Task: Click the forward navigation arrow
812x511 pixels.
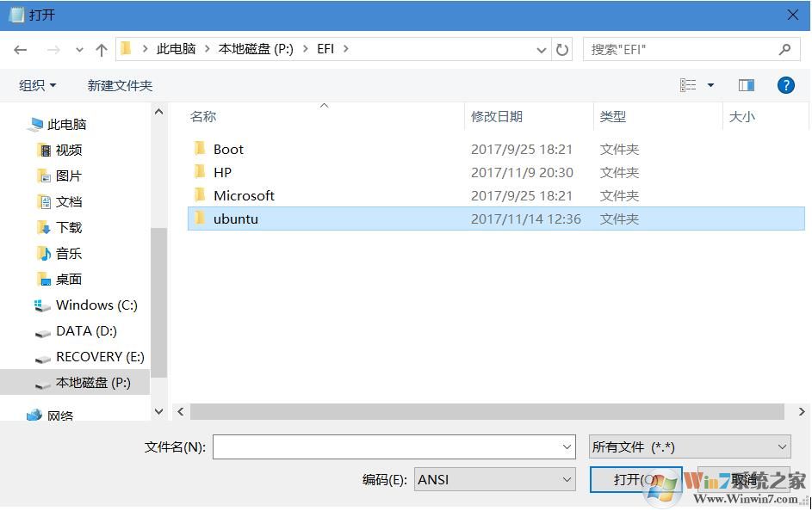Action: point(53,50)
